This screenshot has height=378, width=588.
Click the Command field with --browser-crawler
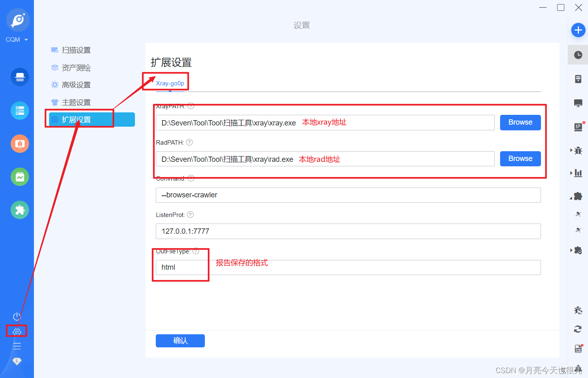pyautogui.click(x=348, y=195)
